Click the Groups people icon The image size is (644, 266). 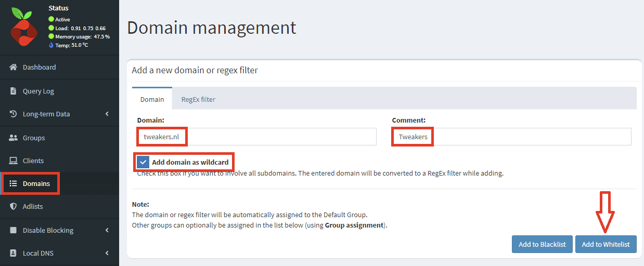pos(14,138)
